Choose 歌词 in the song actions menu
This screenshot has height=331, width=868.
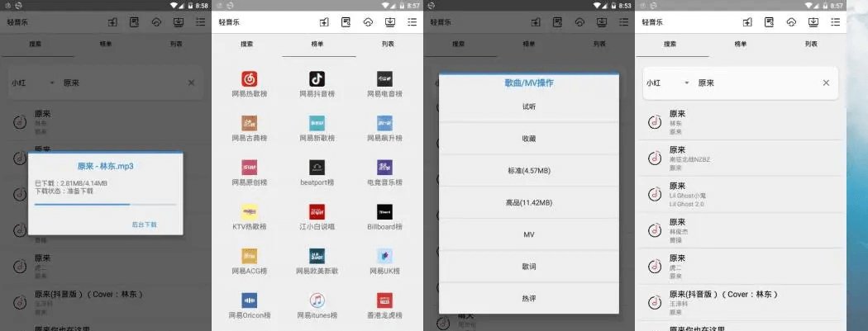pos(529,267)
